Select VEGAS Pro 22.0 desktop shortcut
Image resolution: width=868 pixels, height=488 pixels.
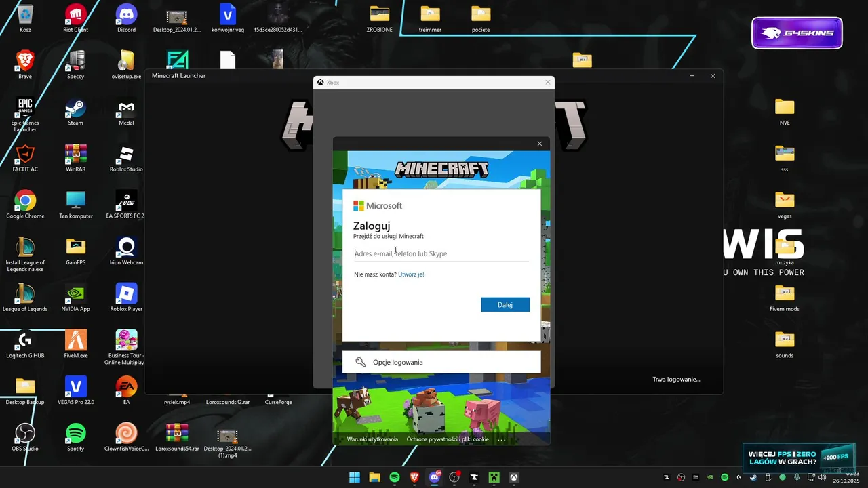pyautogui.click(x=75, y=390)
